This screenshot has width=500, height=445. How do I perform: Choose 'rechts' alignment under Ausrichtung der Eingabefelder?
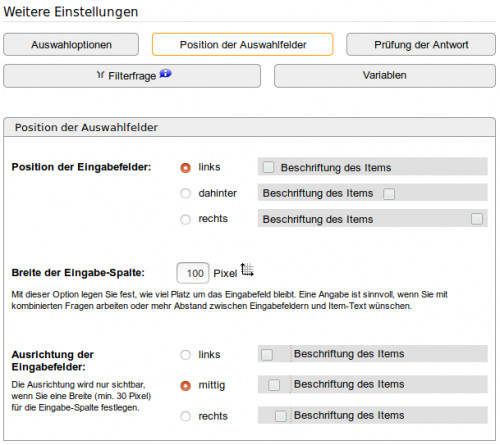click(x=185, y=416)
